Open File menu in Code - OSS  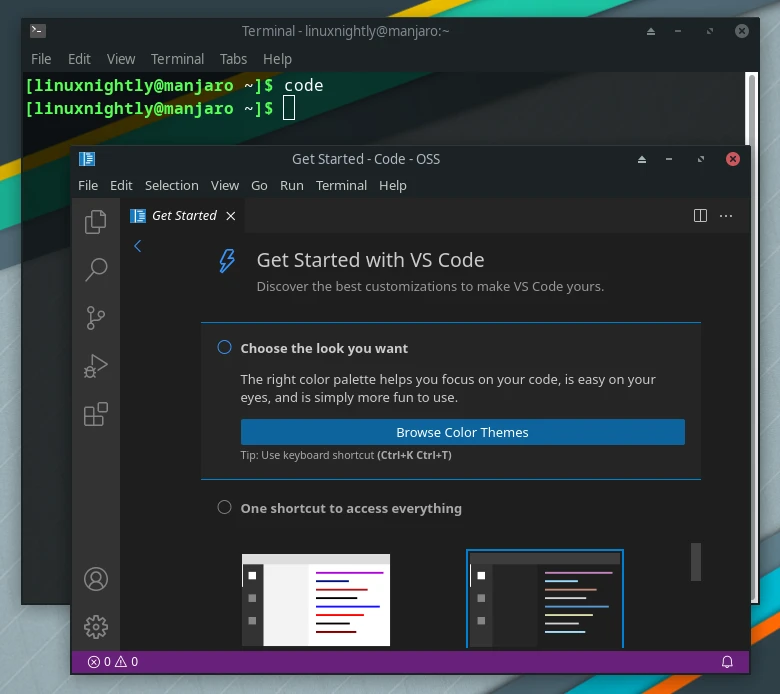[x=88, y=186]
